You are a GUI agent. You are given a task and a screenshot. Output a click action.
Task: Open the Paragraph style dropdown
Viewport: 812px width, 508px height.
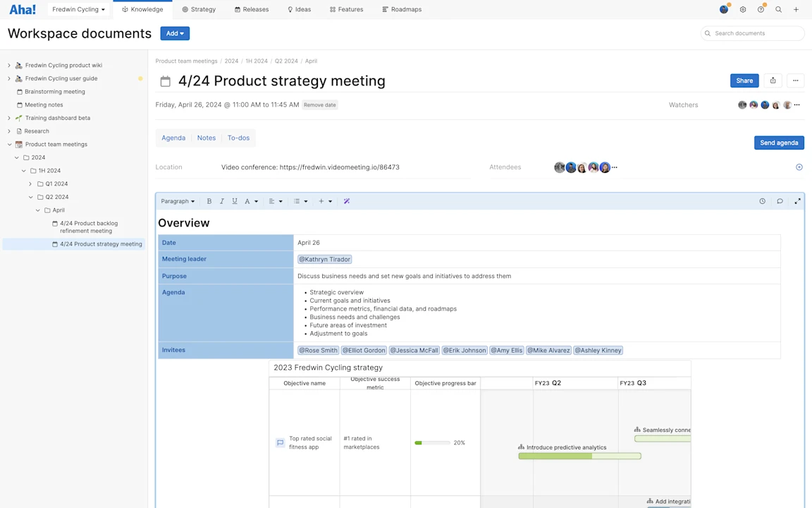click(x=178, y=201)
